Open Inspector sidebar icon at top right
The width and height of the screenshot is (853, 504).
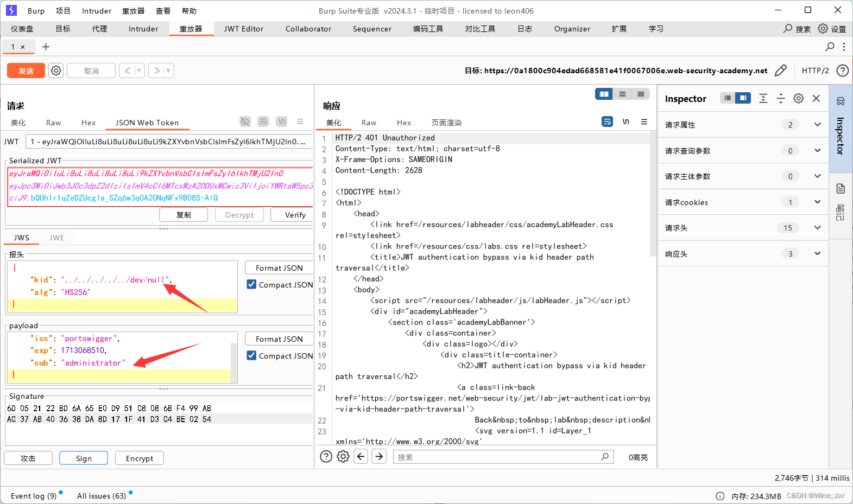pos(841,101)
